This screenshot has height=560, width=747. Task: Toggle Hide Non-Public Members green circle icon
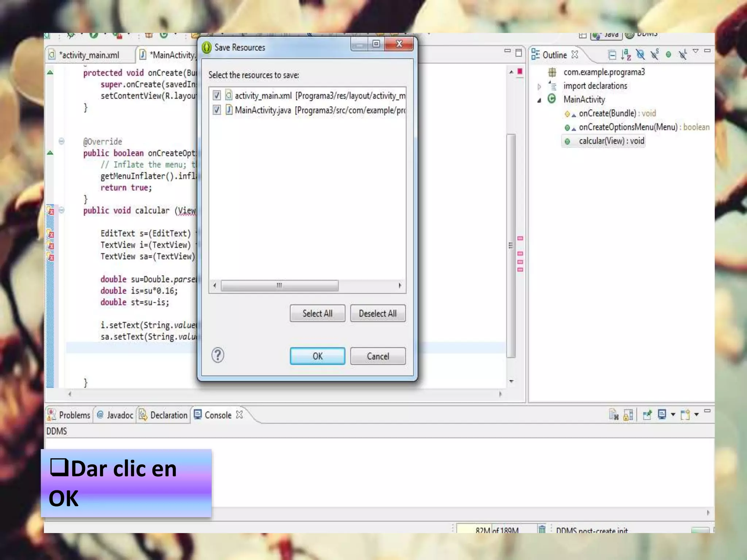(x=668, y=55)
